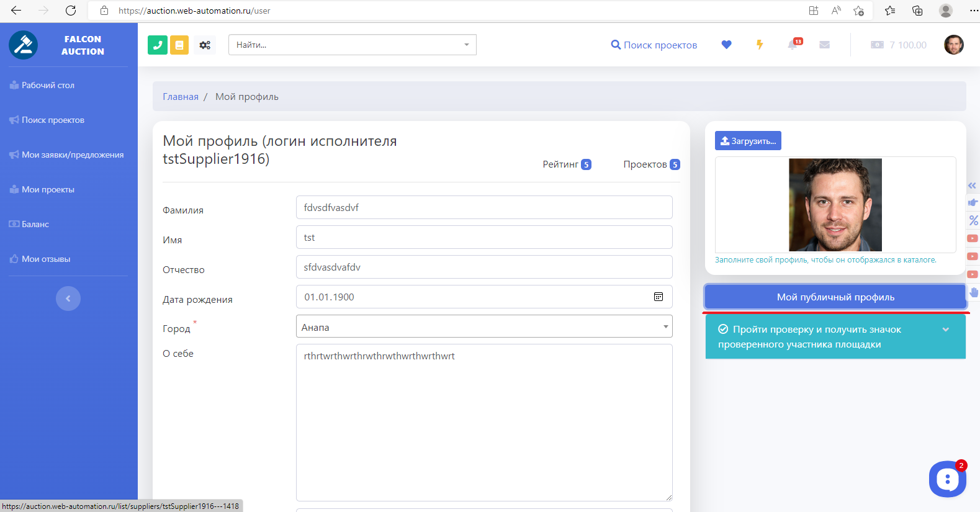Collapse the left sidebar with arrow button
The width and height of the screenshot is (980, 512).
coord(68,299)
